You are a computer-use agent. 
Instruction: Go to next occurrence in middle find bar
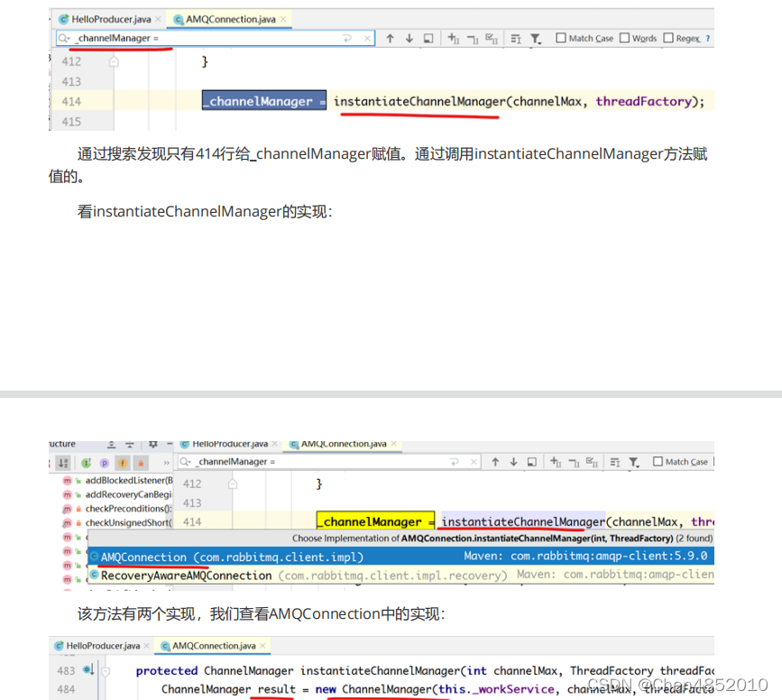513,462
